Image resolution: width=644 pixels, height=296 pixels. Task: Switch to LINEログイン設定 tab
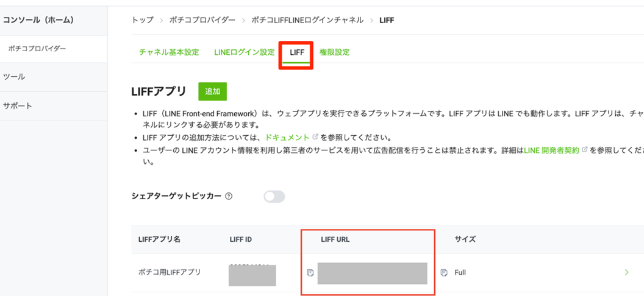pyautogui.click(x=245, y=52)
